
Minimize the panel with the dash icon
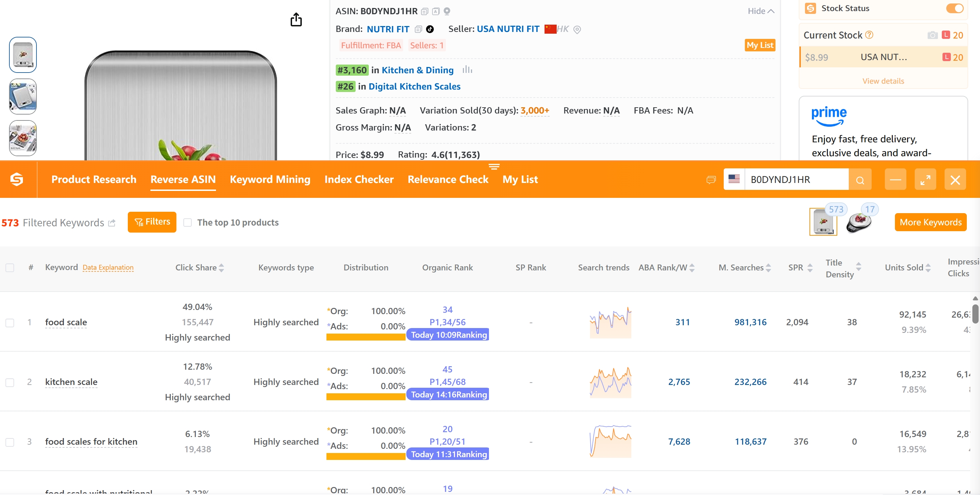(896, 179)
